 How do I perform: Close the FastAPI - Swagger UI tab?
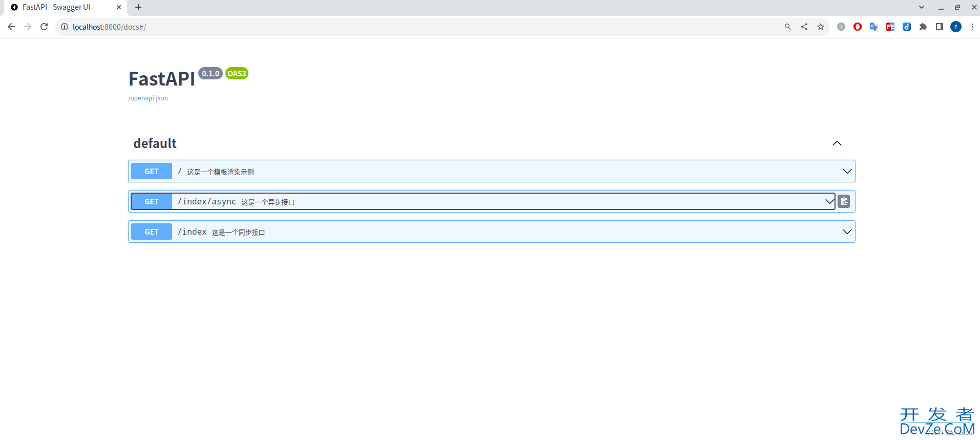[x=119, y=7]
